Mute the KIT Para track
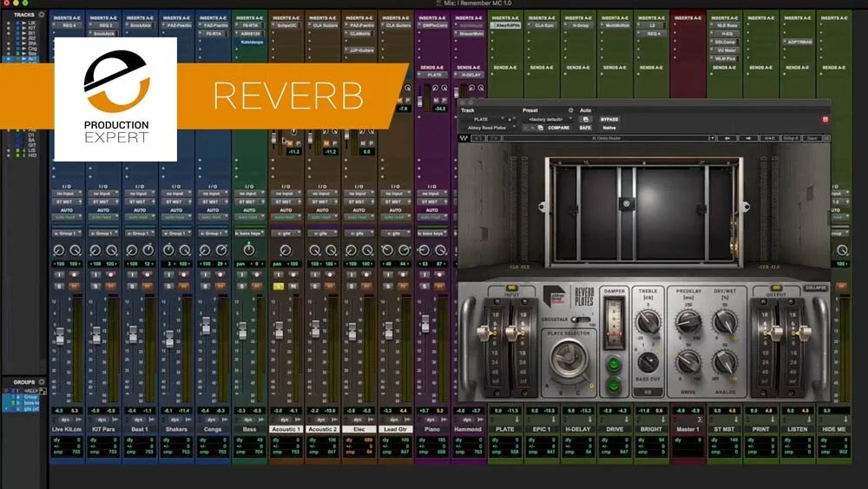Viewport: 868px width, 489px height. pos(110,287)
